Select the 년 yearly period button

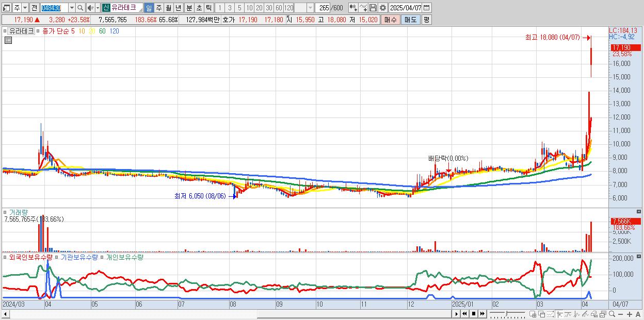[178, 8]
